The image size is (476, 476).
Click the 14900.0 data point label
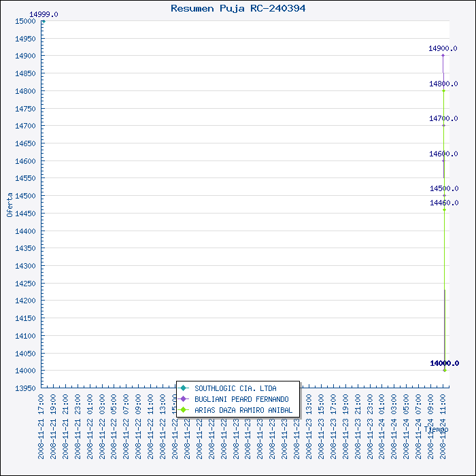pyautogui.click(x=443, y=48)
